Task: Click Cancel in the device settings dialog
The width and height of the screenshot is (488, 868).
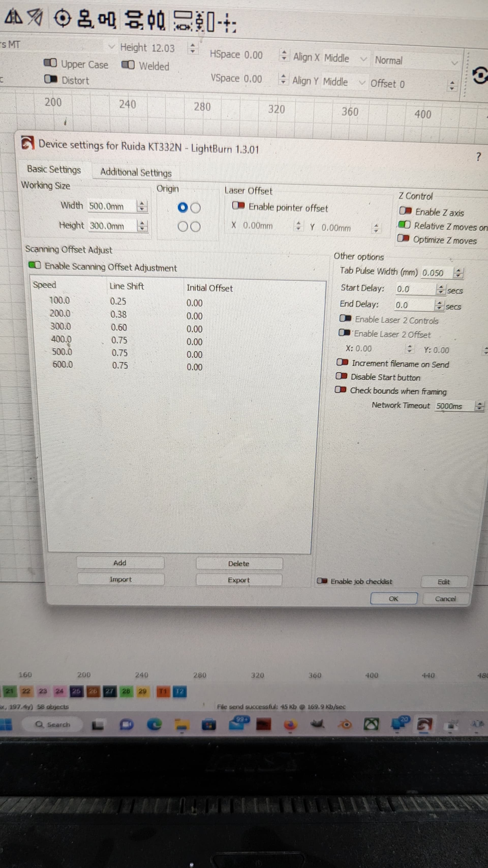Action: [445, 599]
